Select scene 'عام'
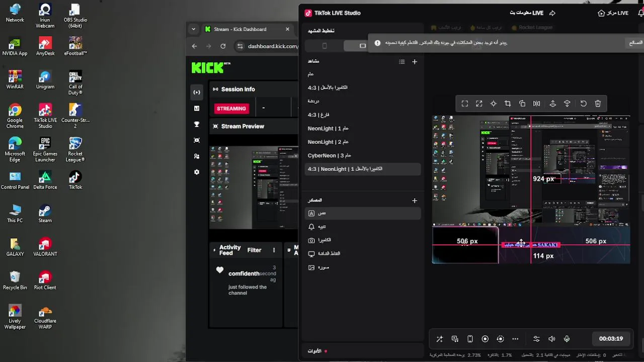This screenshot has height=362, width=644. [362, 74]
